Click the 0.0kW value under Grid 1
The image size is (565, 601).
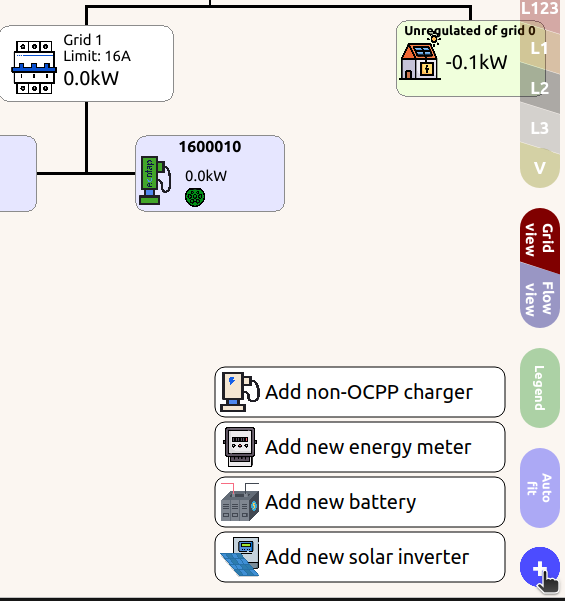click(x=91, y=79)
